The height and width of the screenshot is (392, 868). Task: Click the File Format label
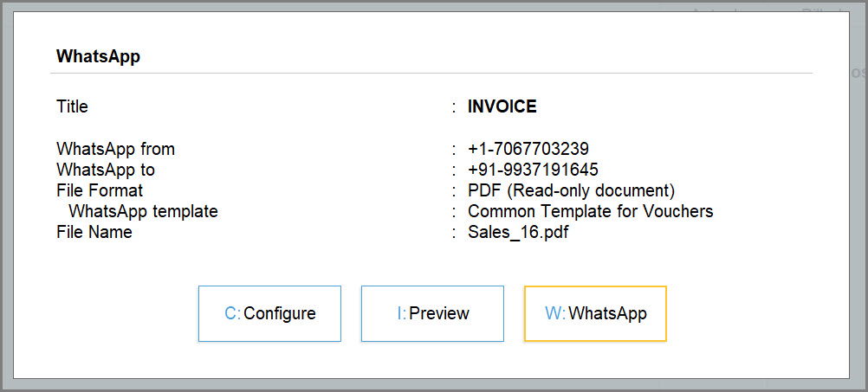(x=100, y=190)
